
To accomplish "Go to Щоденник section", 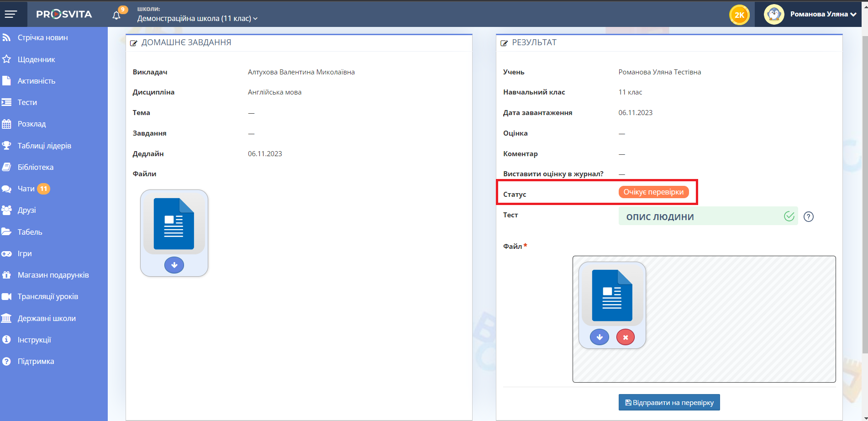I will [36, 59].
